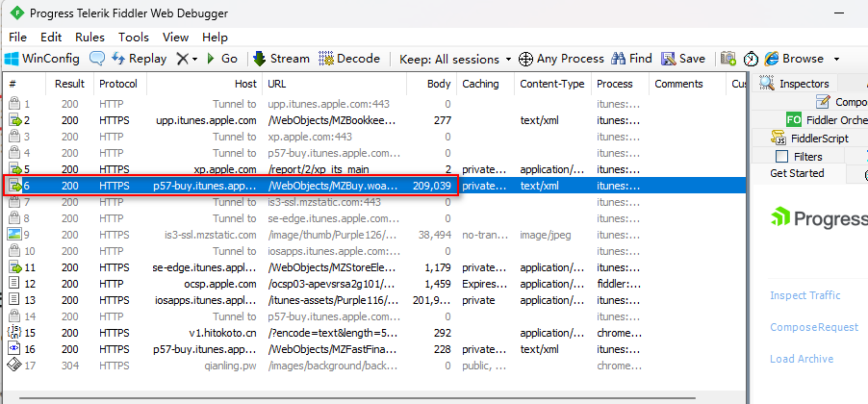Viewport: 868px width, 404px height.
Task: Click the Inspect Traffic link
Action: point(804,295)
